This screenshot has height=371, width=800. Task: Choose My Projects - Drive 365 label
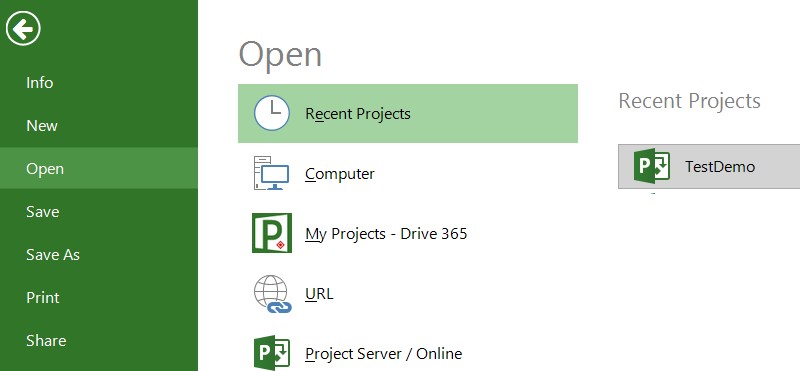pyautogui.click(x=386, y=234)
